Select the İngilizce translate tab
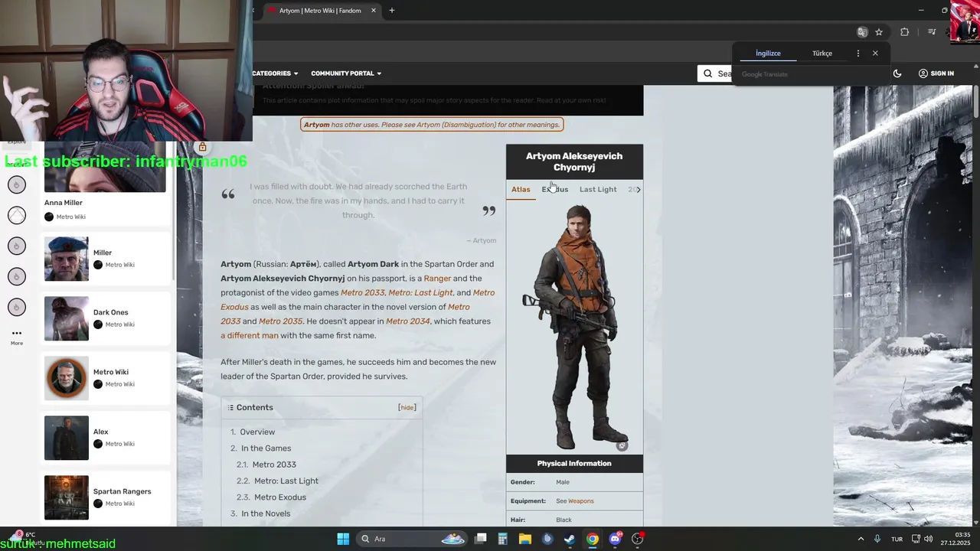 click(768, 54)
